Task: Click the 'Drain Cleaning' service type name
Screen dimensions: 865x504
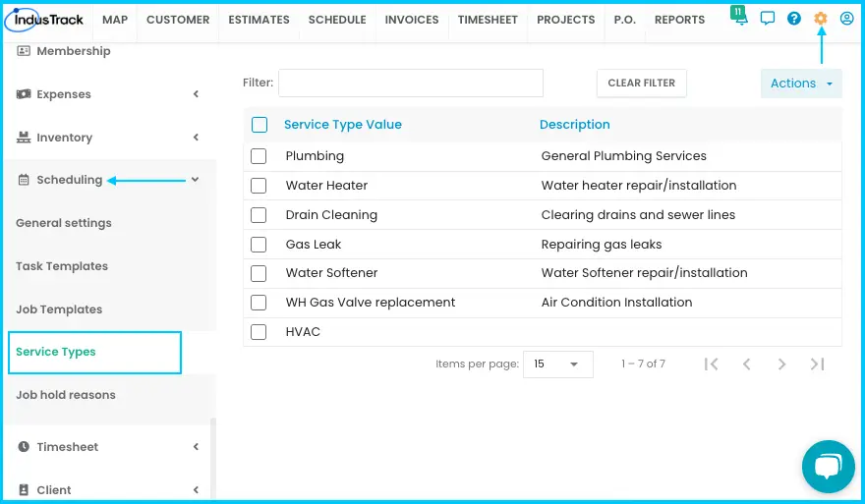Action: click(331, 215)
